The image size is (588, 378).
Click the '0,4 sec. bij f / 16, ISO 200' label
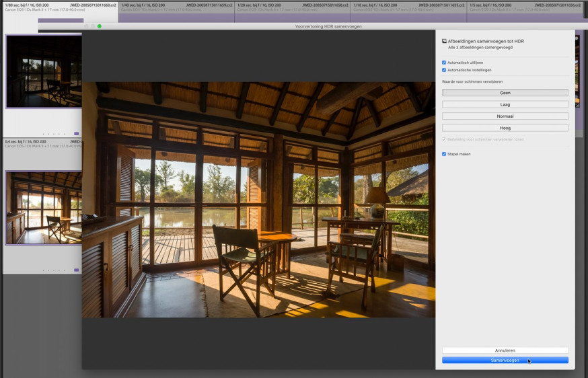(x=26, y=142)
